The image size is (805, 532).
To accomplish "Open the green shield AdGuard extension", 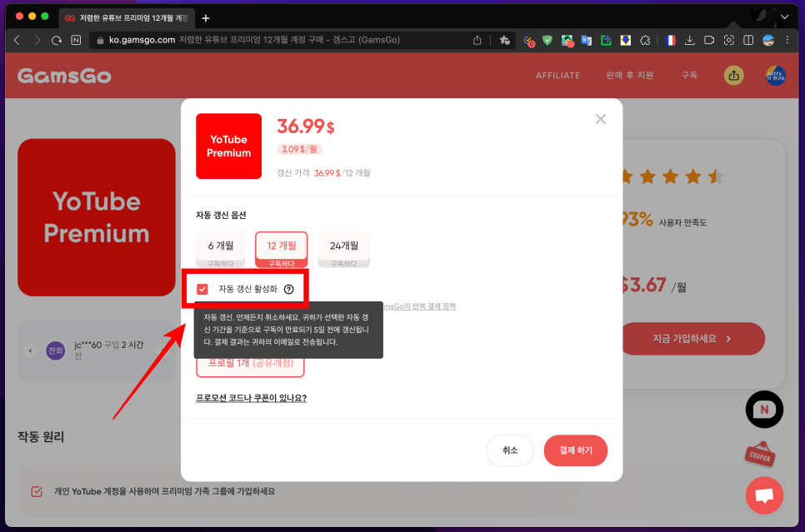I will pyautogui.click(x=547, y=40).
